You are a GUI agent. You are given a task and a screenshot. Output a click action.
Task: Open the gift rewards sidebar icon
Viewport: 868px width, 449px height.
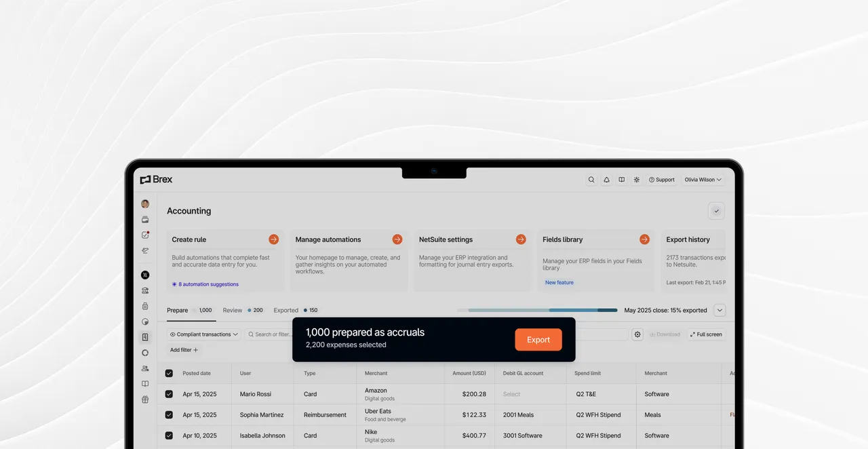[x=145, y=399]
